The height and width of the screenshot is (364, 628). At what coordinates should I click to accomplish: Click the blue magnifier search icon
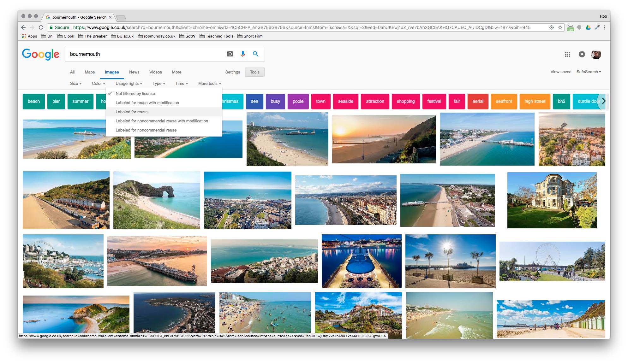pos(255,54)
